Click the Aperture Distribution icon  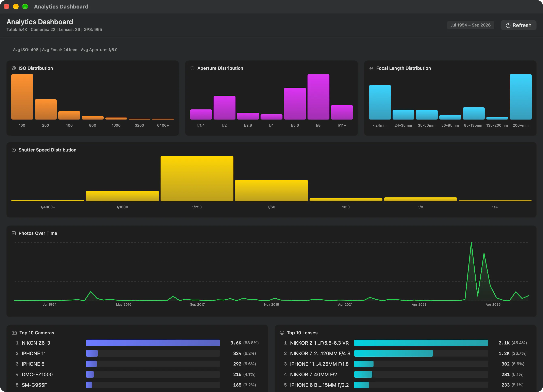click(x=192, y=68)
